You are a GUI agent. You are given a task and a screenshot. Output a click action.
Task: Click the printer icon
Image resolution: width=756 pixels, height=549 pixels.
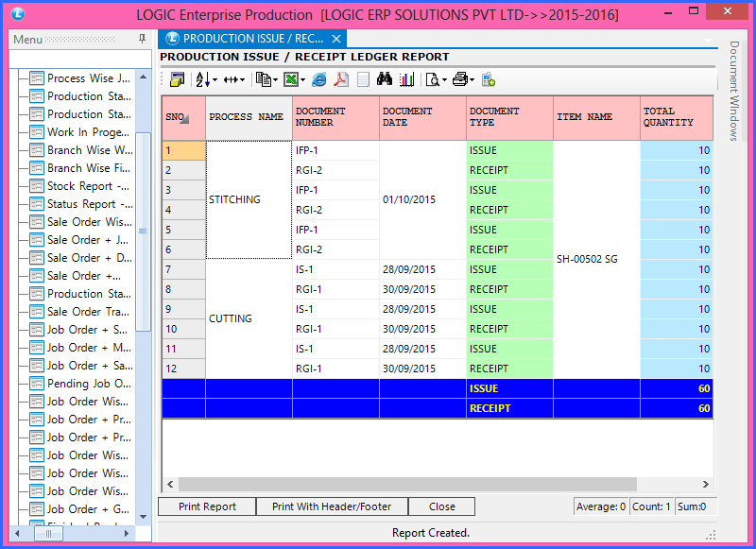click(x=460, y=79)
